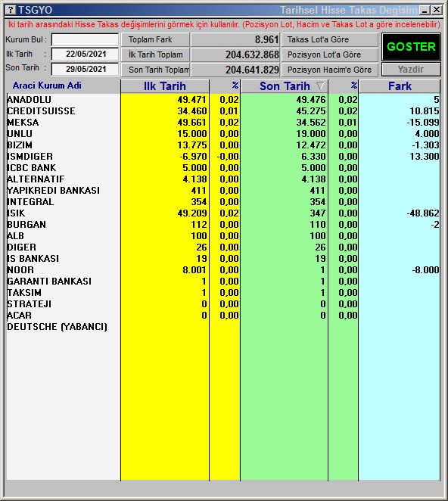Close the TSGYO window

[x=437, y=11]
